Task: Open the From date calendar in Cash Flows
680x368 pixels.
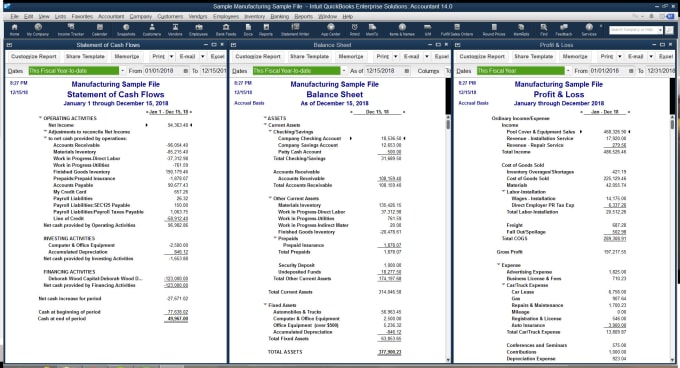Action: click(x=186, y=71)
